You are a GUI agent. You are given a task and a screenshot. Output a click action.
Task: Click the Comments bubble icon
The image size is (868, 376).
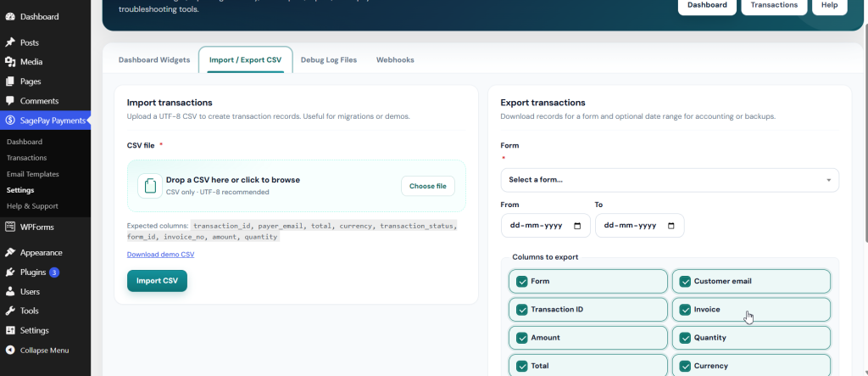tap(10, 101)
